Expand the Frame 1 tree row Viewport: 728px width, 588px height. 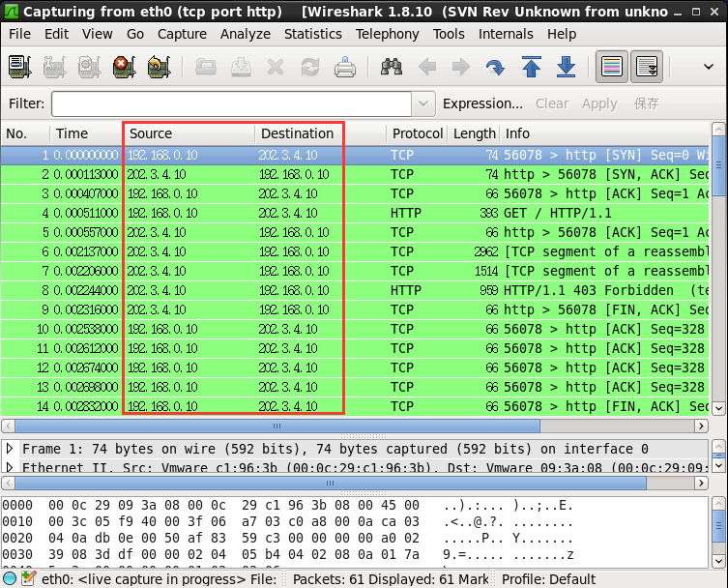tap(10, 449)
